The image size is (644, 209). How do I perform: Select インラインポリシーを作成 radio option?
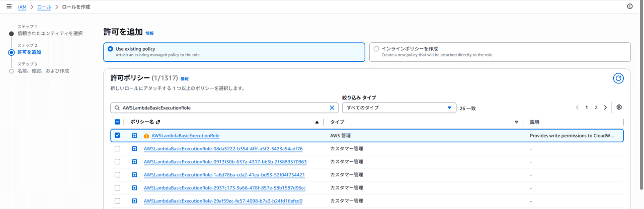376,49
